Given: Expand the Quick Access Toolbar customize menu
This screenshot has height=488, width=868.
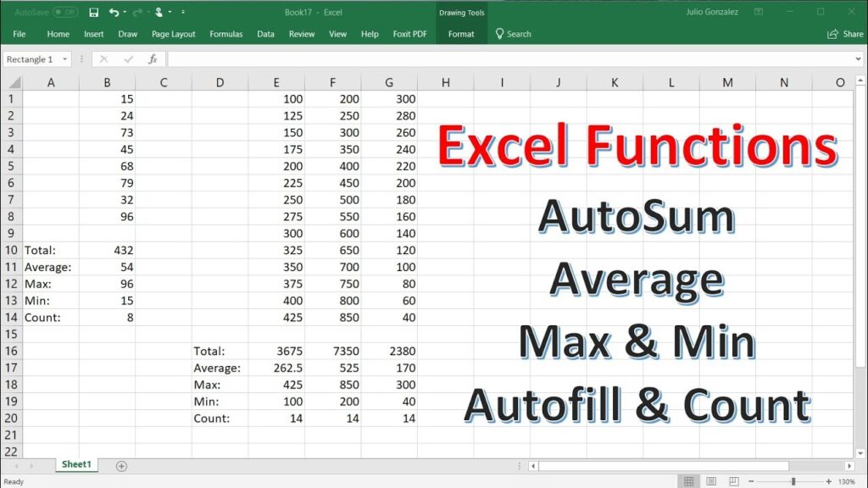Looking at the screenshot, I should [x=183, y=13].
